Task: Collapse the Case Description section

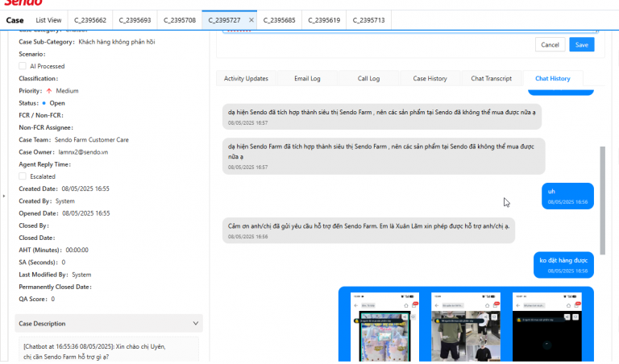Action: point(195,324)
